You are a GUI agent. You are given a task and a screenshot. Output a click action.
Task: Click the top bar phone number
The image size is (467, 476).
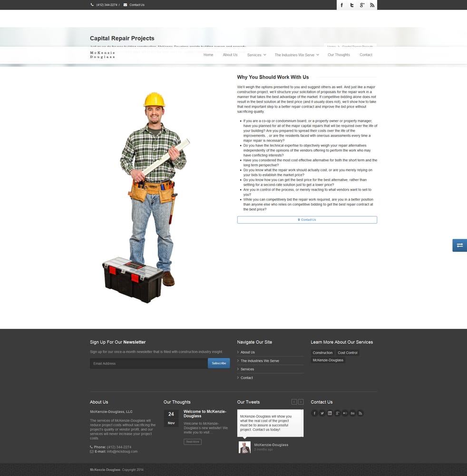[107, 5]
